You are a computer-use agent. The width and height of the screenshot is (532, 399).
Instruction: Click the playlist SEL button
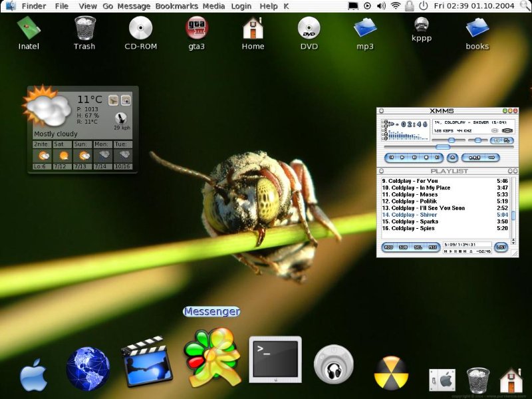tap(418, 247)
